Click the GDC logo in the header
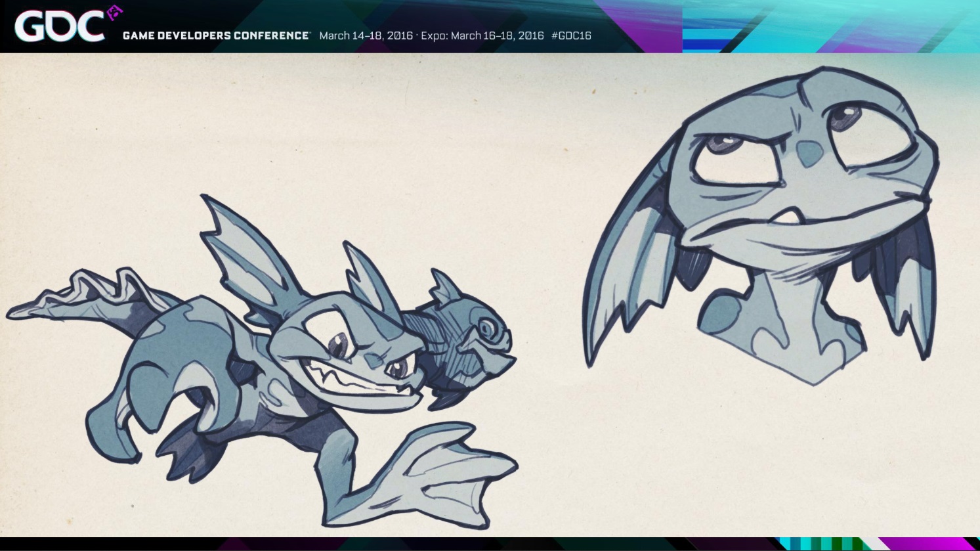 [68, 26]
